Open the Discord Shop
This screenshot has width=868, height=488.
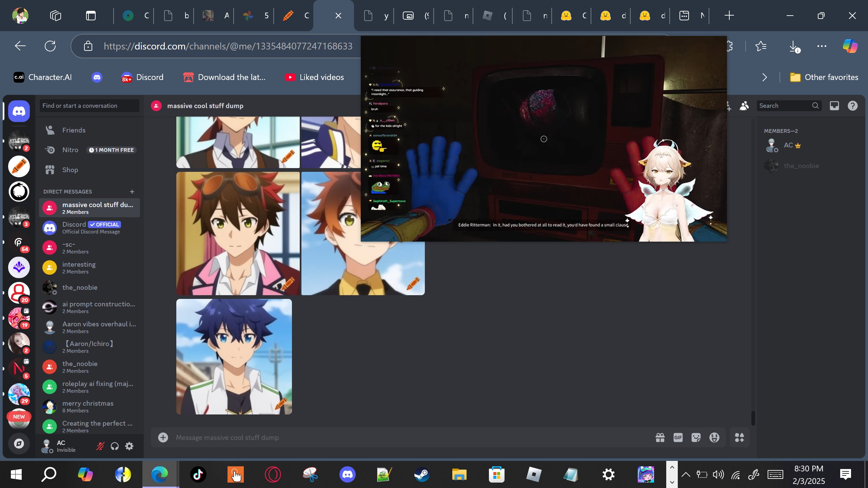[90, 170]
